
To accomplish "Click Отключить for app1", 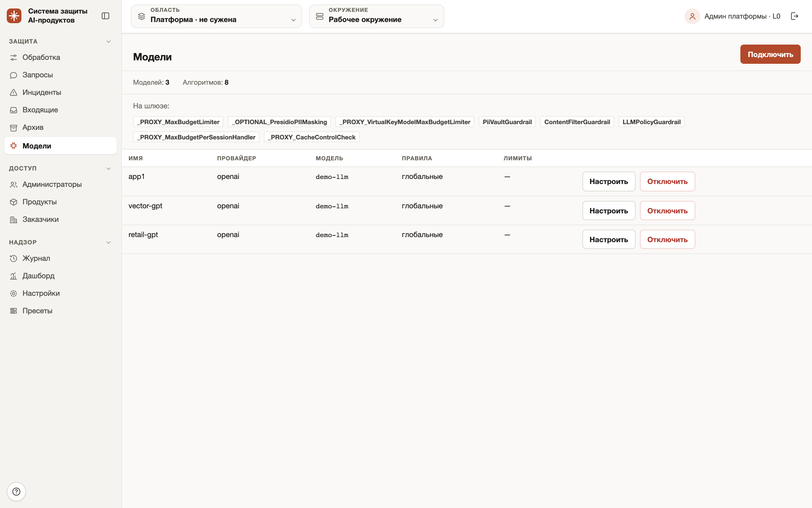I will point(667,181).
